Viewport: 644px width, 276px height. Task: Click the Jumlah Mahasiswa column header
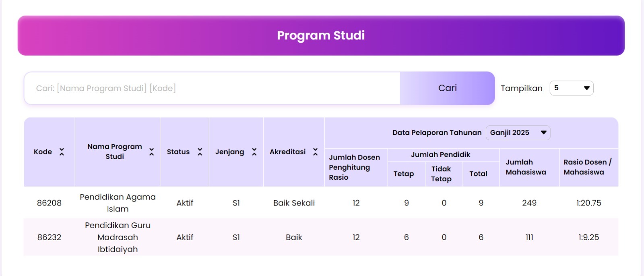point(526,167)
